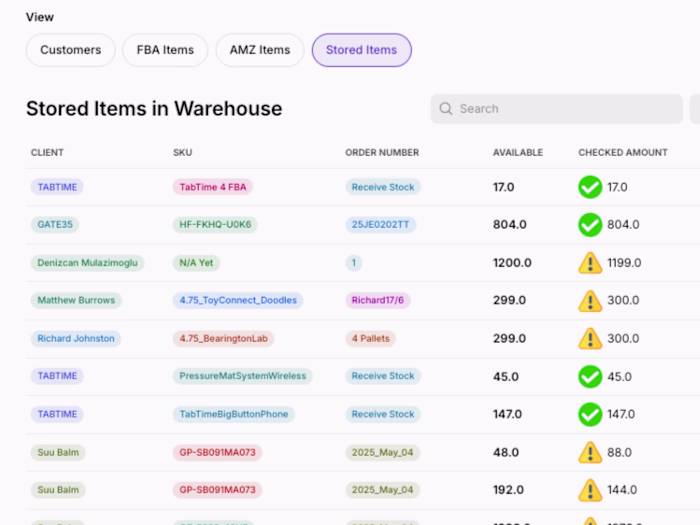
Task: Open the Denizcan Mulazimoglu client tag
Action: coord(88,262)
